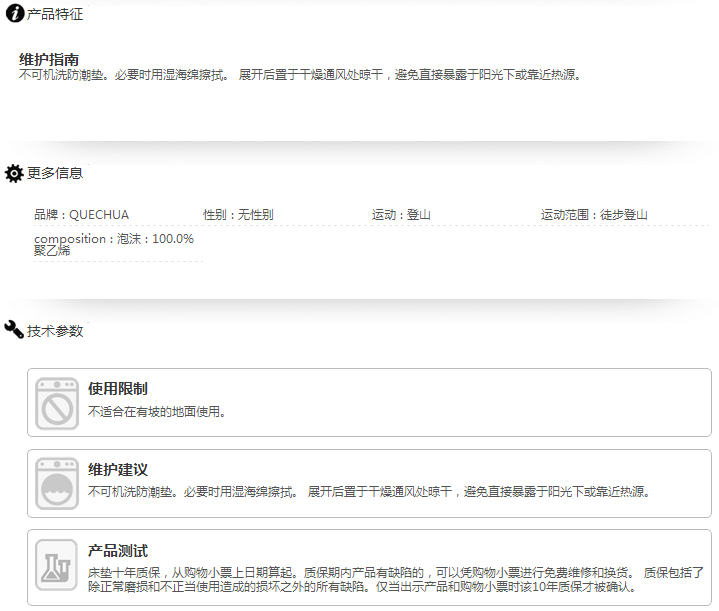The height and width of the screenshot is (611, 719).
Task: Click the 维护建议 washing icon
Action: pyautogui.click(x=57, y=484)
